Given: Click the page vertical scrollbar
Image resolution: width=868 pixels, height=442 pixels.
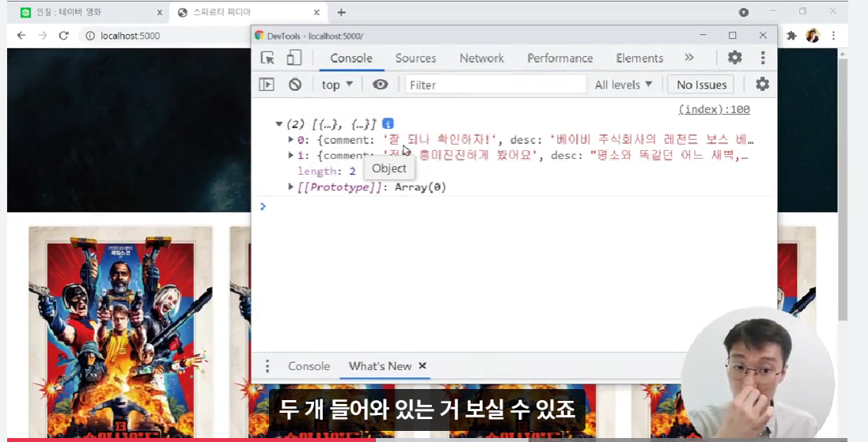Looking at the screenshot, I should pyautogui.click(x=843, y=188).
